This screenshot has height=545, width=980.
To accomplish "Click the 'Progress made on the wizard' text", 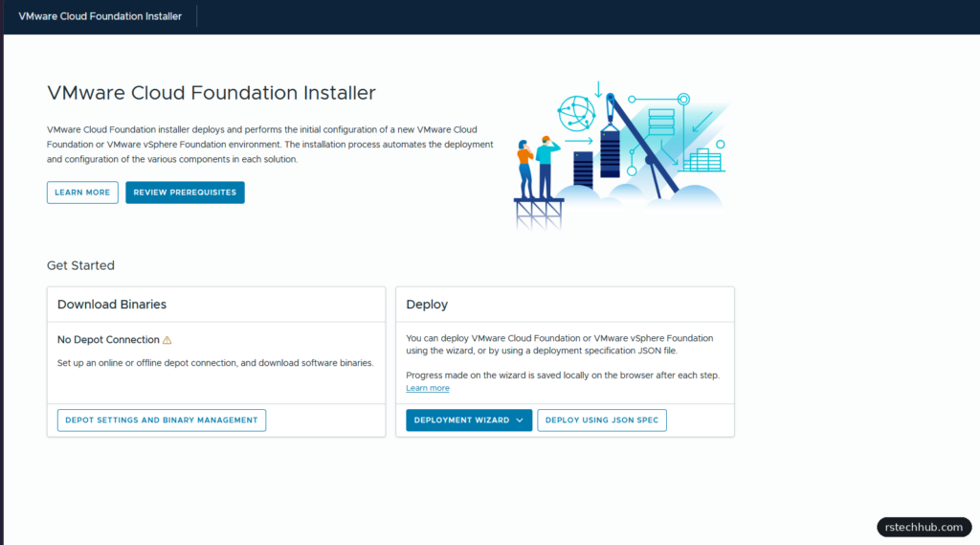I will pyautogui.click(x=563, y=375).
